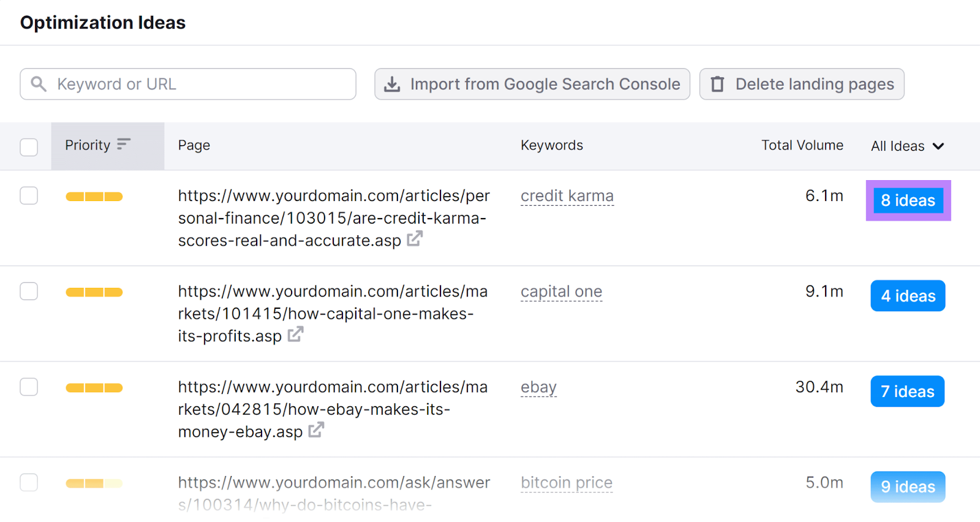Click priority bar of credit karma row

(94, 197)
